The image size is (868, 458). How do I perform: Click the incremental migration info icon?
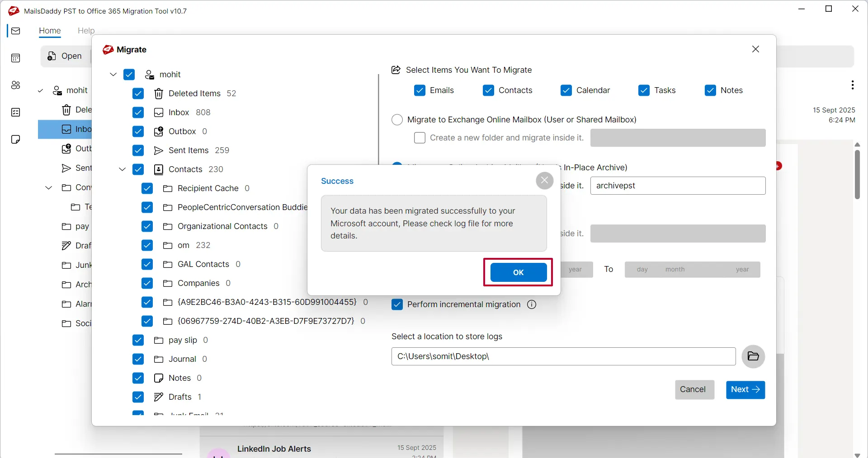(x=532, y=304)
